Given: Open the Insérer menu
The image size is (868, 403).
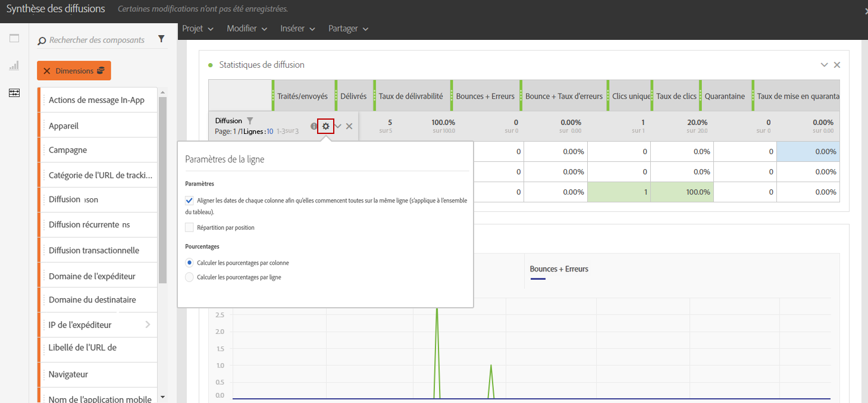Looking at the screenshot, I should pyautogui.click(x=297, y=29).
